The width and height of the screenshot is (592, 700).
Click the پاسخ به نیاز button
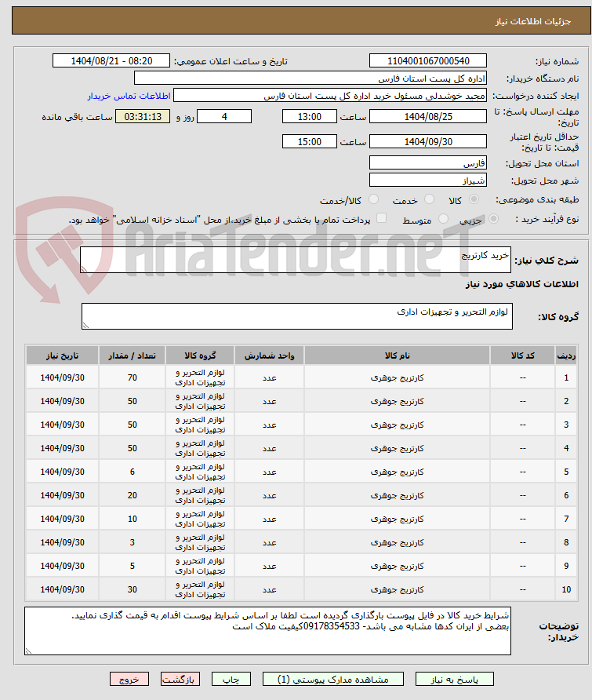tap(454, 679)
